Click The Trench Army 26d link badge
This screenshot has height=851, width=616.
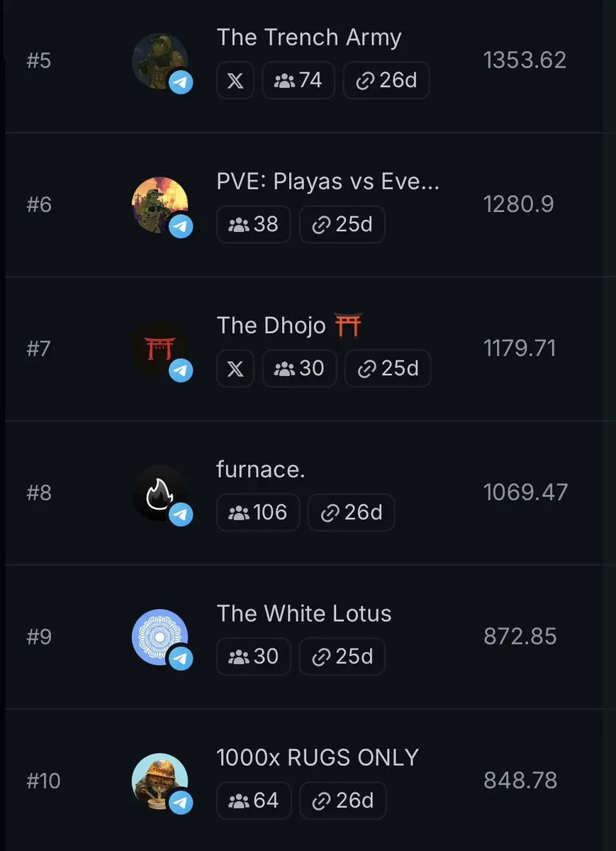click(x=386, y=80)
